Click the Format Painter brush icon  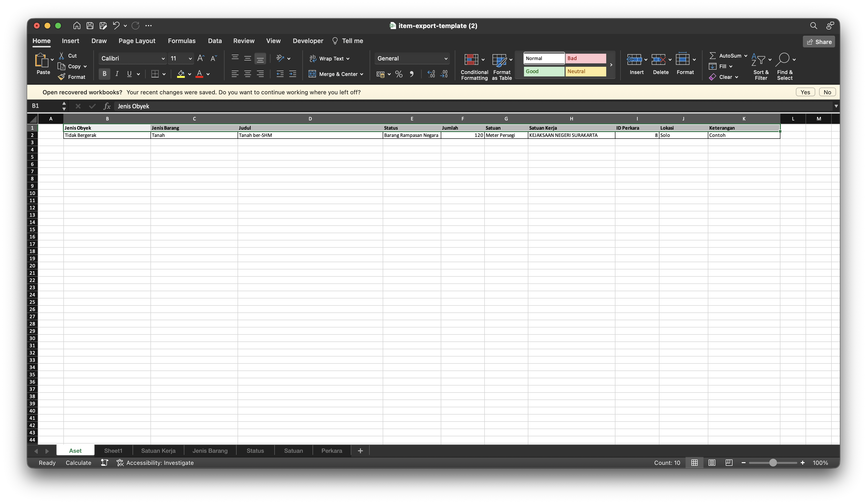click(62, 77)
